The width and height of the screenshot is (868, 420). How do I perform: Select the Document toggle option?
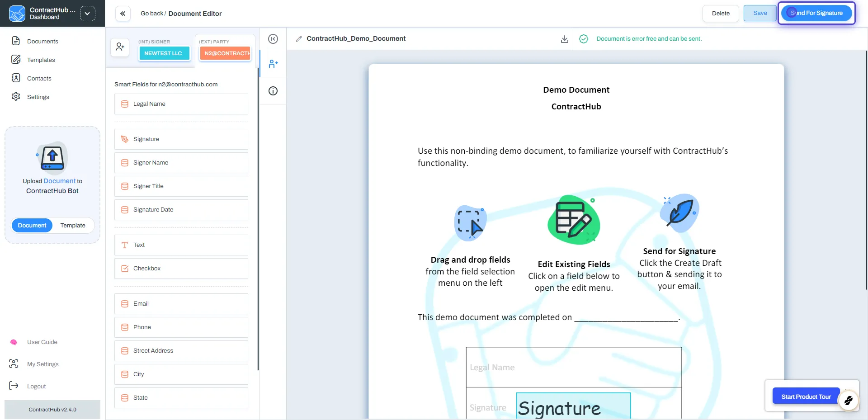(32, 225)
